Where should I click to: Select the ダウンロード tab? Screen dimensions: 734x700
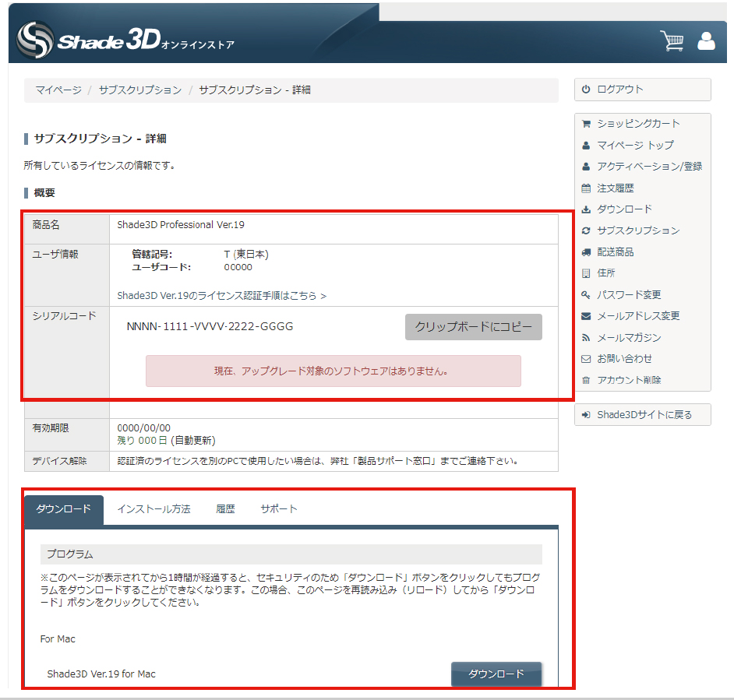click(64, 509)
